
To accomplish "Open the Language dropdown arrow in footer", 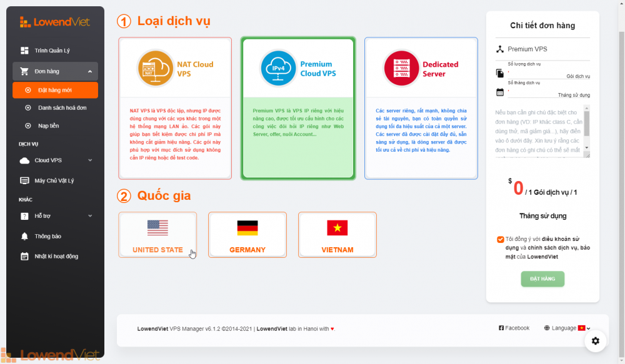I will point(588,328).
